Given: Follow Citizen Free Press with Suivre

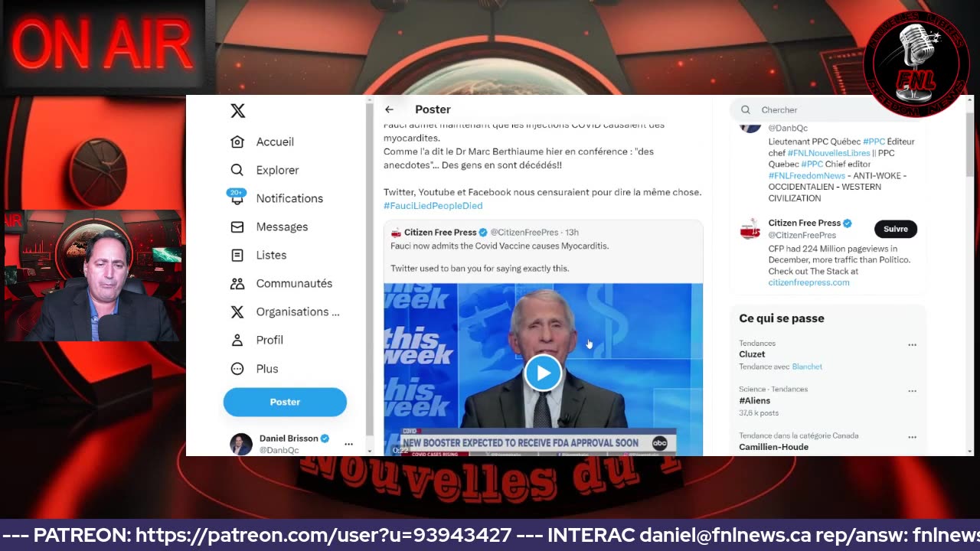Looking at the screenshot, I should (x=896, y=229).
